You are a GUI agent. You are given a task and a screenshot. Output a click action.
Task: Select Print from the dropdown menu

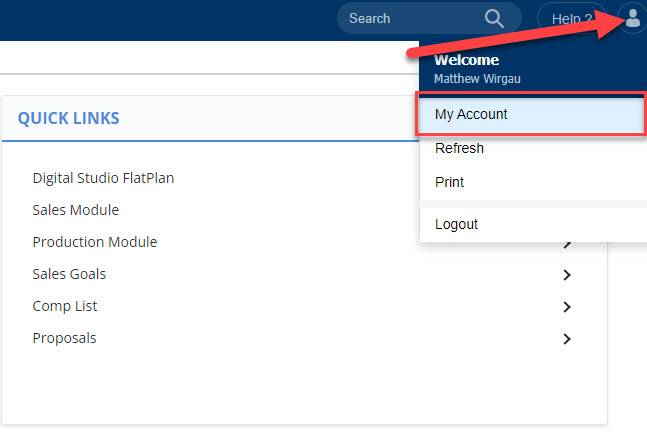(533, 182)
